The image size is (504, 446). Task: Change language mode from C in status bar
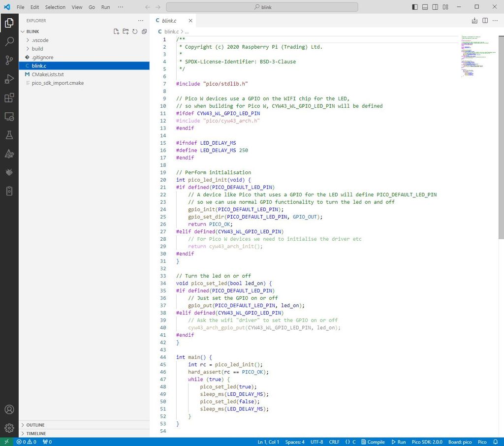(354, 442)
